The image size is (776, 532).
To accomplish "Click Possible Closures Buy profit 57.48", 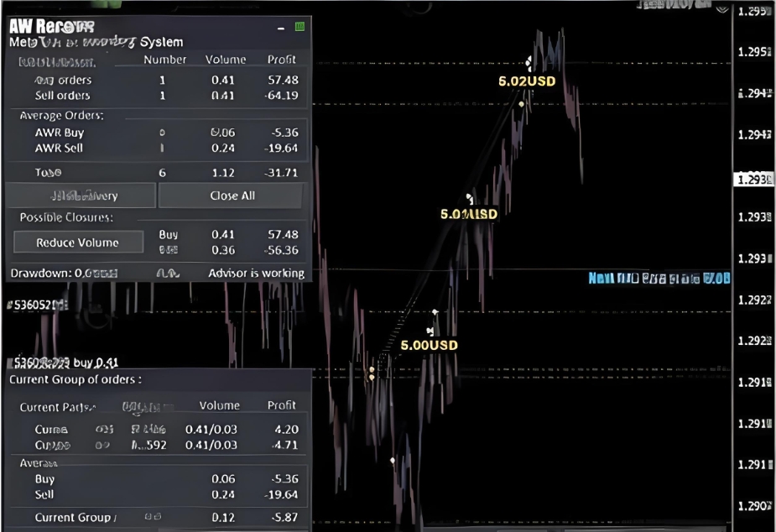I will click(283, 234).
